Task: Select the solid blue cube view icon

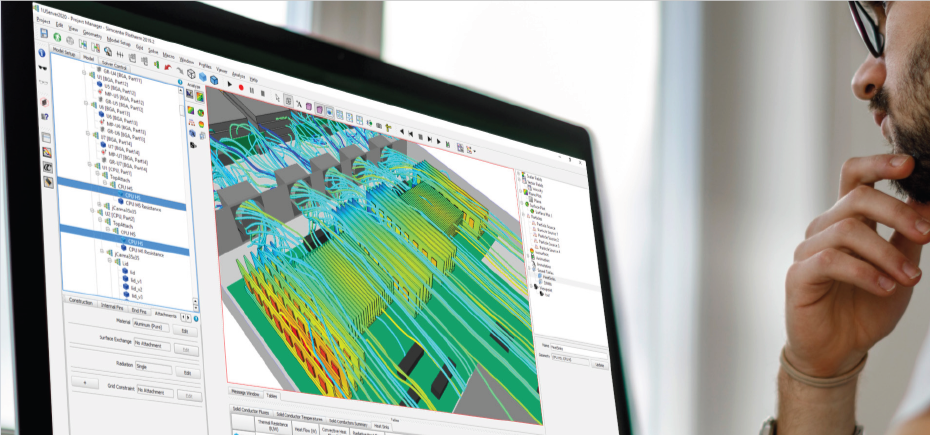Action: (203, 77)
